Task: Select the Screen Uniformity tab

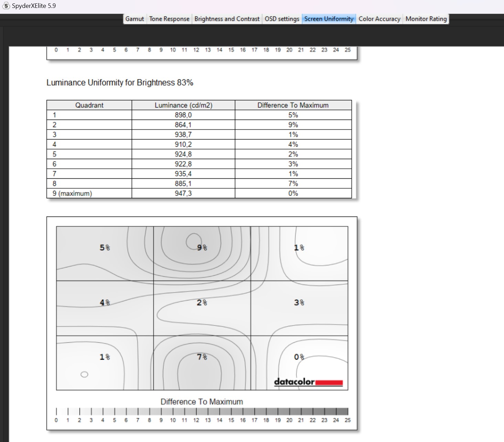Action: 329,19
